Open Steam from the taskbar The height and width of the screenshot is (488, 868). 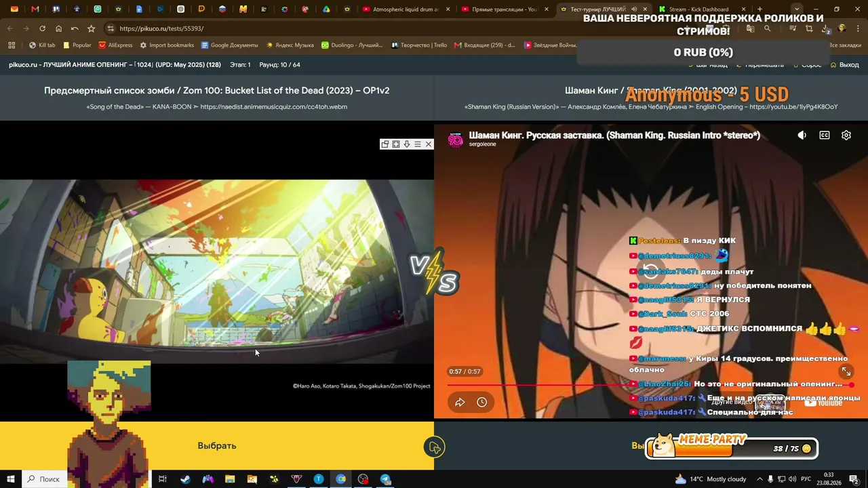click(185, 479)
